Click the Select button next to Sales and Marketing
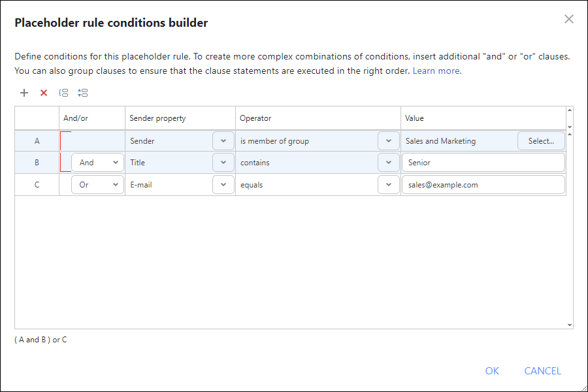Screen dimensions: 588x392 542,140
